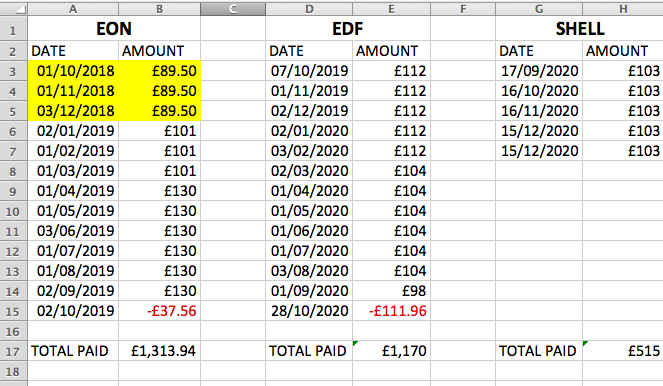Select the red -£111.96 cell
Image resolution: width=663 pixels, height=386 pixels.
[x=391, y=311]
